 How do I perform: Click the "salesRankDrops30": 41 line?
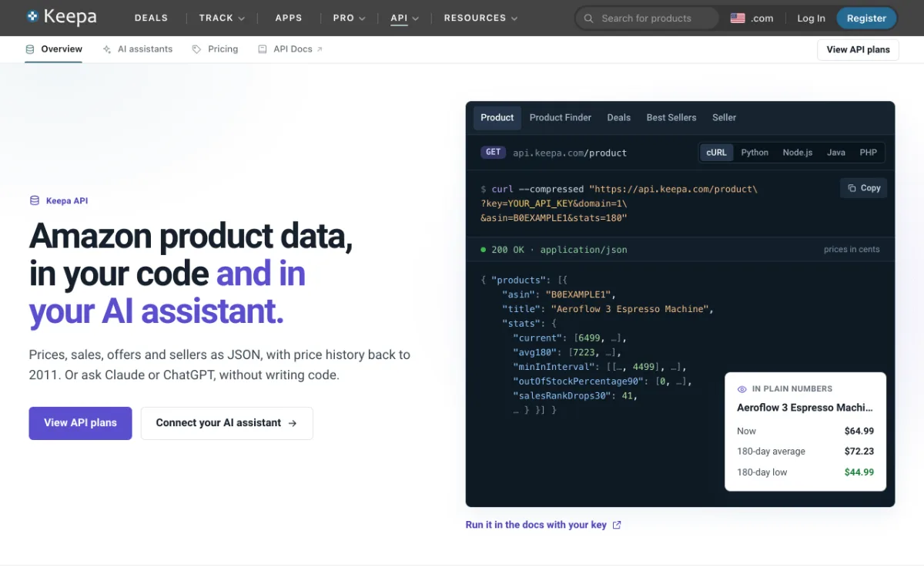575,396
